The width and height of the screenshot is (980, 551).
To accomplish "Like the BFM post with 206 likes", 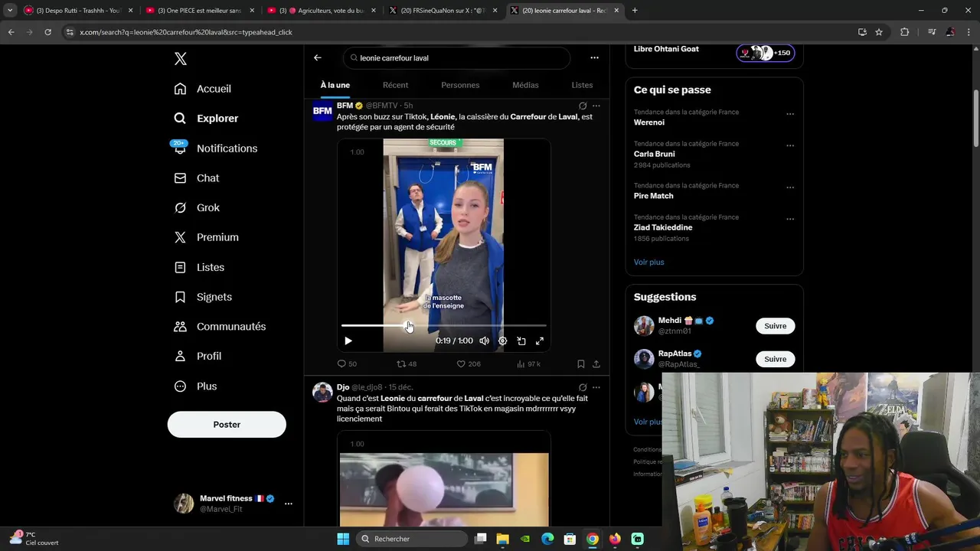I will coord(469,364).
